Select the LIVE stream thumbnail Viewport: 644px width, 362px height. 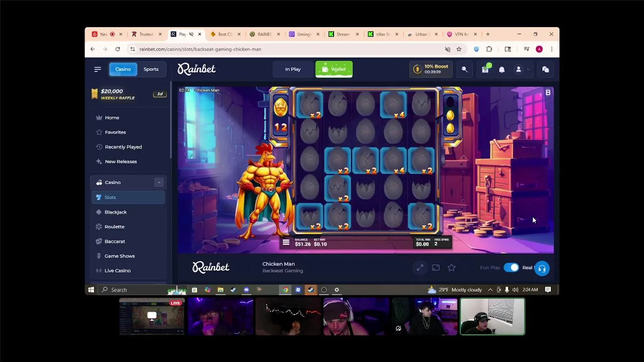tap(152, 316)
